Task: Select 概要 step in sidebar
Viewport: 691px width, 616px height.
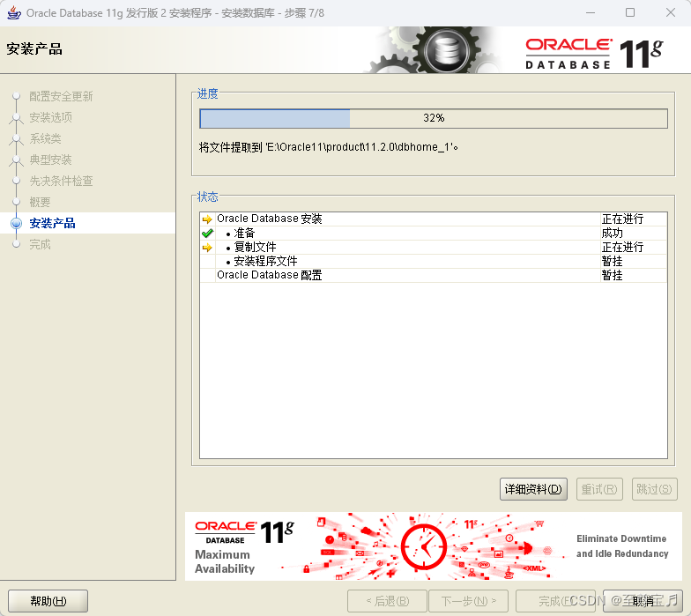Action: (x=40, y=202)
